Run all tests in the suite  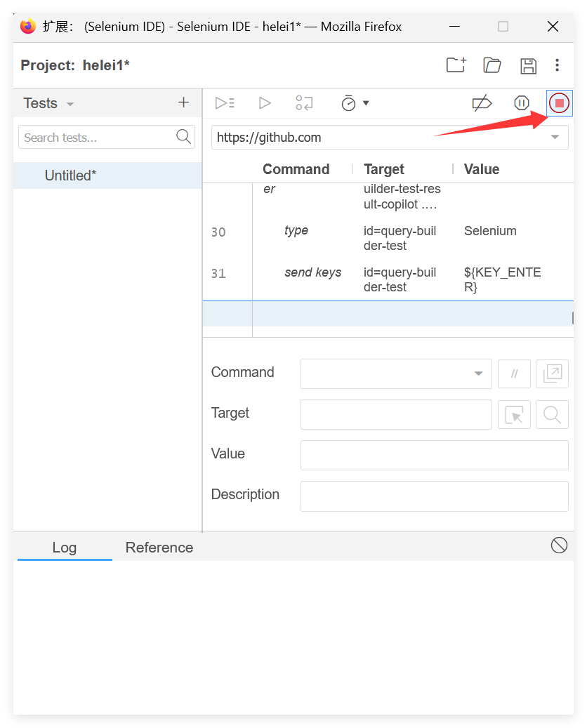(x=225, y=103)
